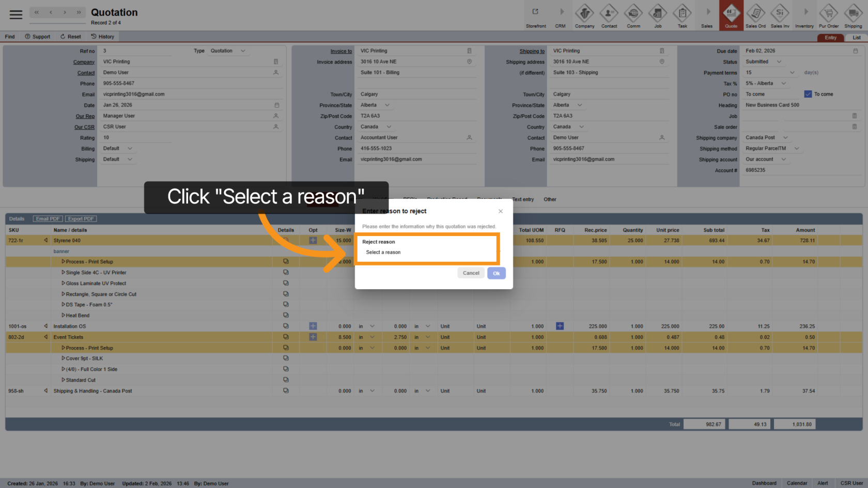This screenshot has width=868, height=488.
Task: Open the hamburger main menu
Action: (x=16, y=14)
